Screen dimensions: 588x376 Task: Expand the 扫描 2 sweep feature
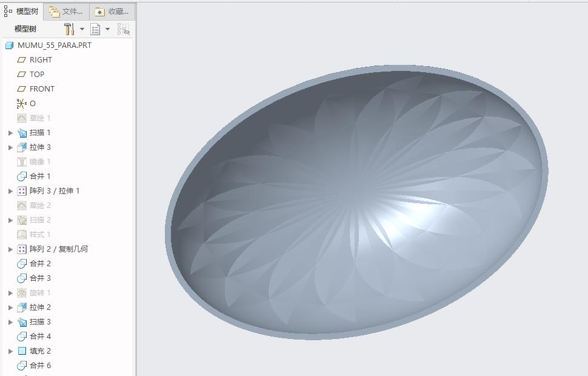coord(10,220)
